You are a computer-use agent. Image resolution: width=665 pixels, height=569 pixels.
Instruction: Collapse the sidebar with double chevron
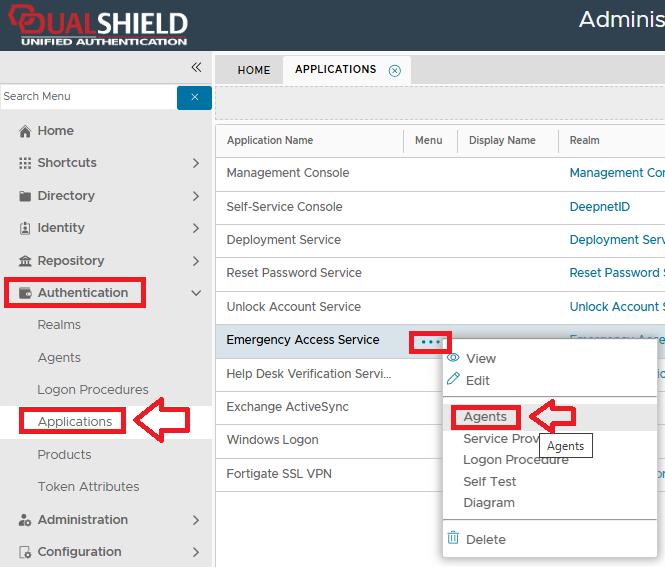pos(196,67)
